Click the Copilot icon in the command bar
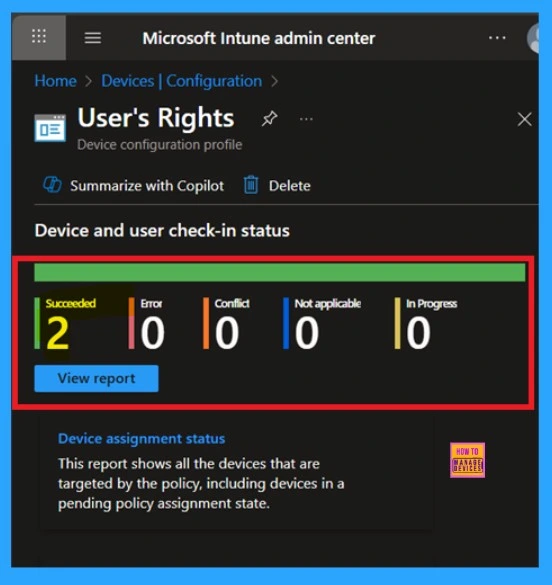The image size is (552, 585). click(52, 185)
